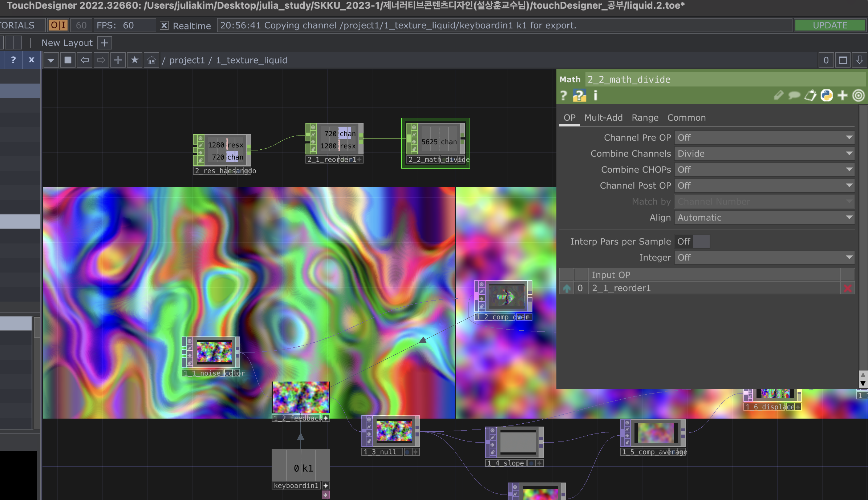868x500 pixels.
Task: Click the New Layout plus button
Action: click(x=105, y=43)
